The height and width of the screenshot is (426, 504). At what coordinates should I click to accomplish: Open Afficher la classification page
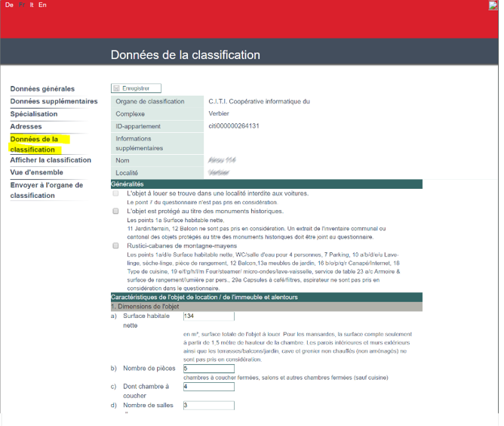point(51,160)
